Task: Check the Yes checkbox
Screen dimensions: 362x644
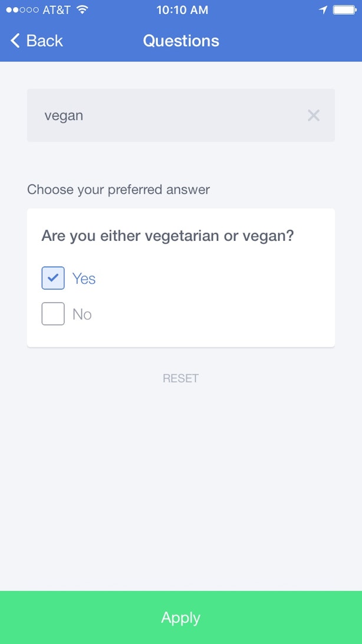Action: tap(53, 278)
